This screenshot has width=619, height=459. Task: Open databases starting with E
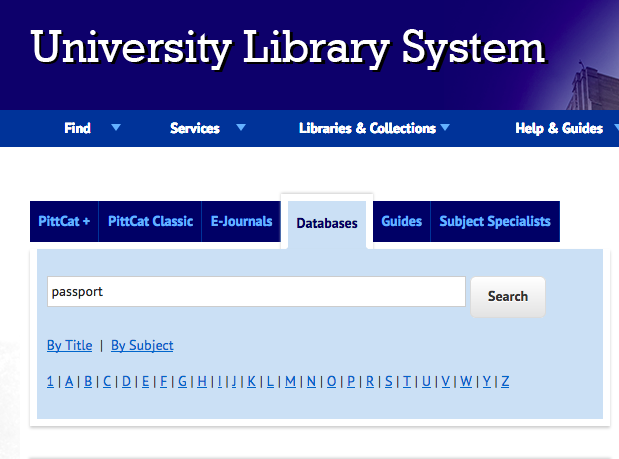[x=145, y=381]
